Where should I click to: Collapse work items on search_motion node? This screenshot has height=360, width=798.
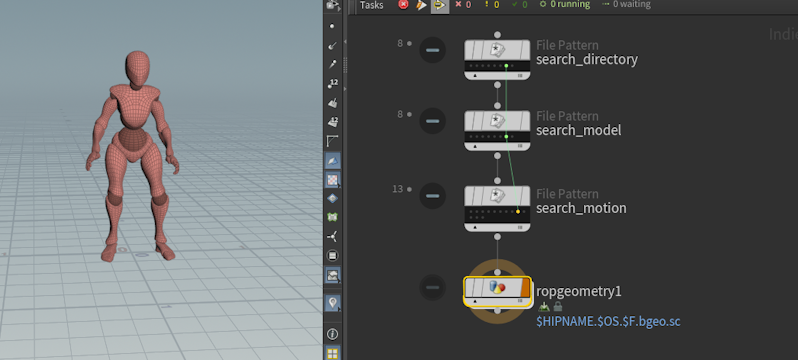tap(432, 196)
